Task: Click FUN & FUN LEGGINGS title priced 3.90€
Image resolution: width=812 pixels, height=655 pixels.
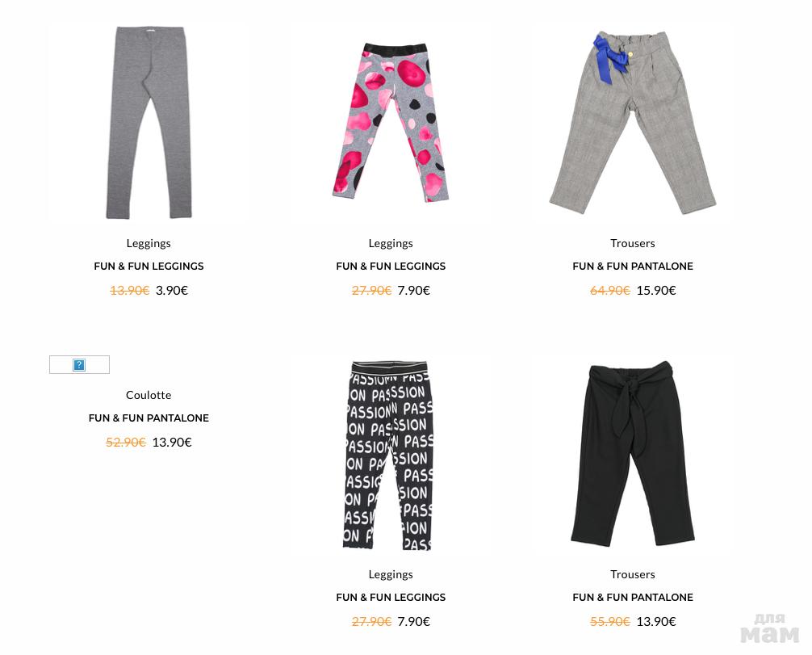Action: (149, 266)
